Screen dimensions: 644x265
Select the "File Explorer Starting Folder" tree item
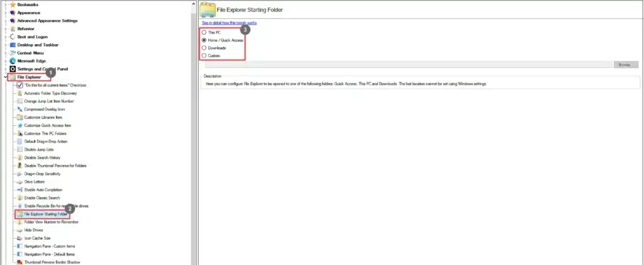tap(45, 214)
